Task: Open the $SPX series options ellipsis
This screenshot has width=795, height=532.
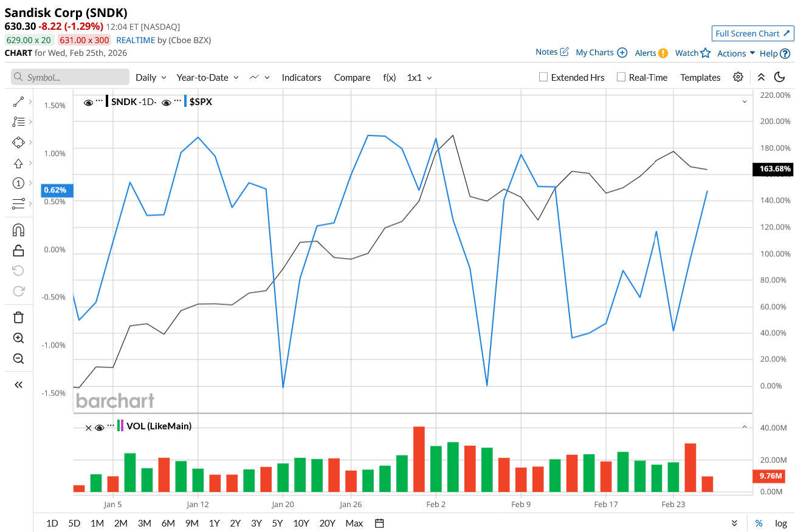Action: coord(177,101)
